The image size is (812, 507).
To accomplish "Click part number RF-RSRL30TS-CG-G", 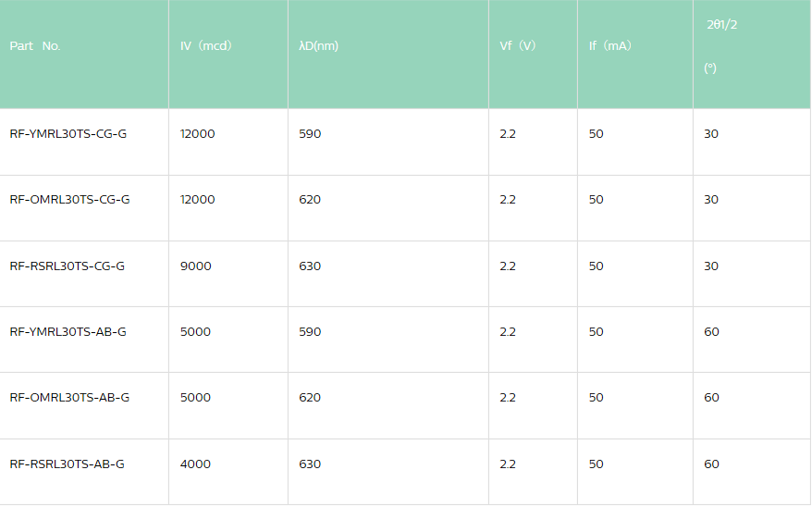I will [68, 266].
